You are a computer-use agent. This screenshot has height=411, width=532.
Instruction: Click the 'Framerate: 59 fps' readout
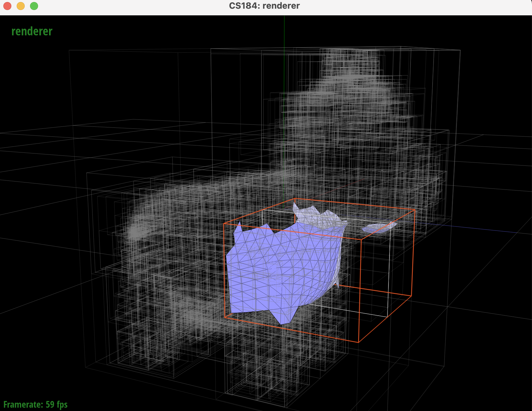pos(35,404)
